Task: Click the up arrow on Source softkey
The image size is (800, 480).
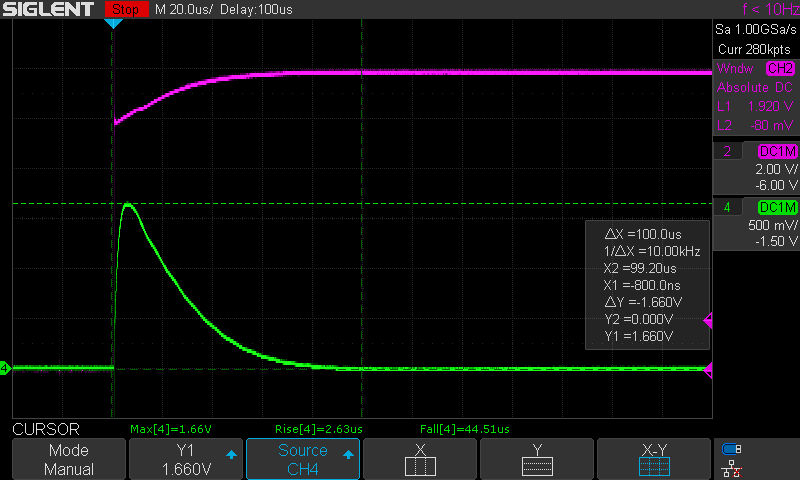Action: (x=348, y=454)
